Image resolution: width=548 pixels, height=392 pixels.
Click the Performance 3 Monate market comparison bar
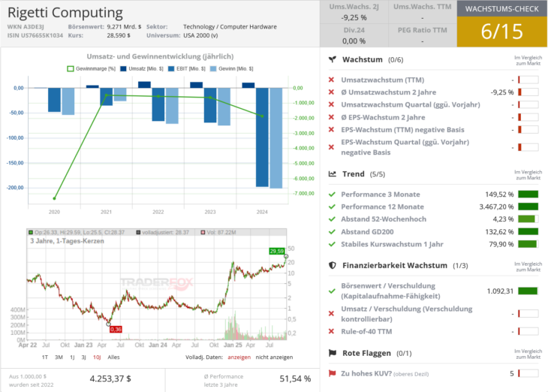(528, 194)
